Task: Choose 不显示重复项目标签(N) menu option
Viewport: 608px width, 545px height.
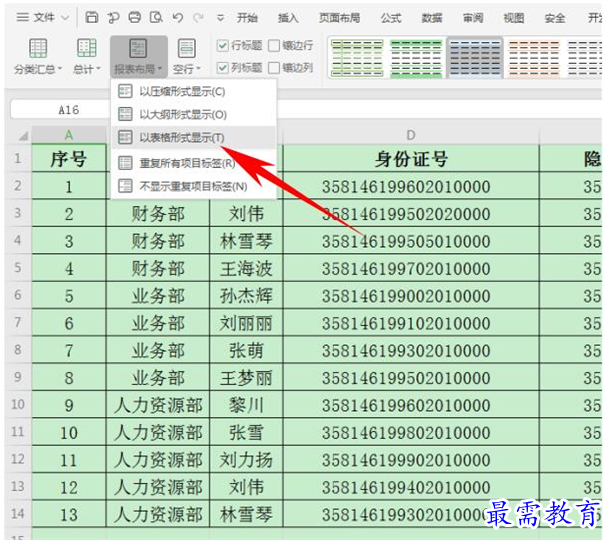Action: [x=194, y=186]
